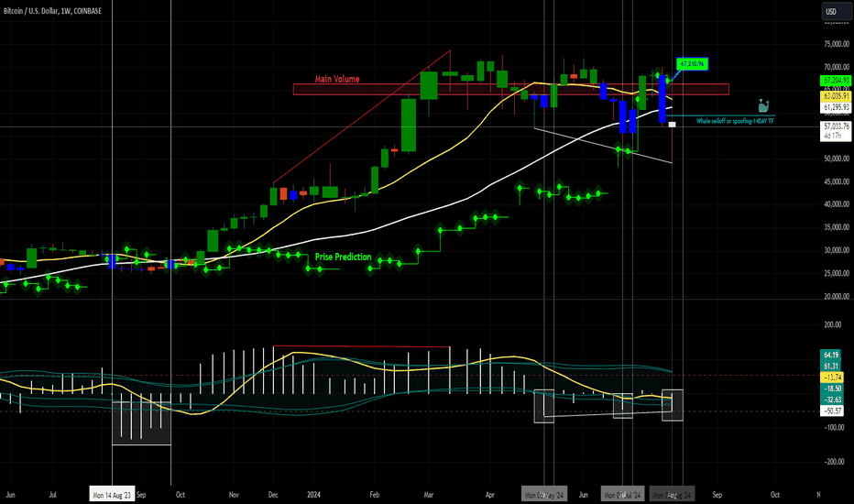Screen dimensions: 854x504
Task: Click the "Main Volume" annotation label
Action: [337, 79]
